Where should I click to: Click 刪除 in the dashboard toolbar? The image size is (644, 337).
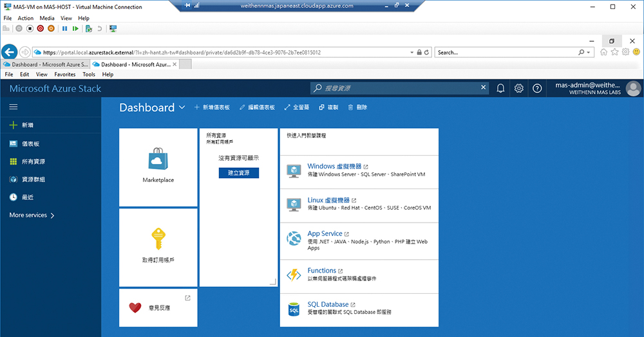tap(357, 107)
